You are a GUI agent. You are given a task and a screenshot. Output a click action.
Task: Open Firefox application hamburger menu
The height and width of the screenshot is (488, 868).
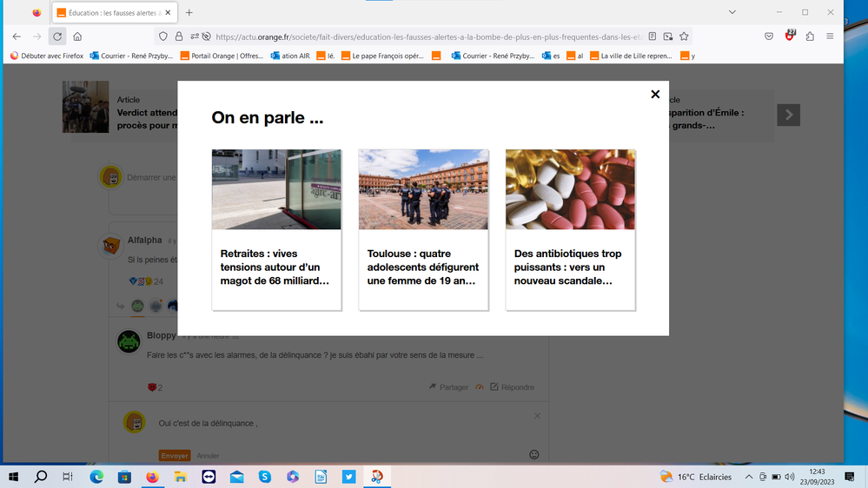[830, 36]
